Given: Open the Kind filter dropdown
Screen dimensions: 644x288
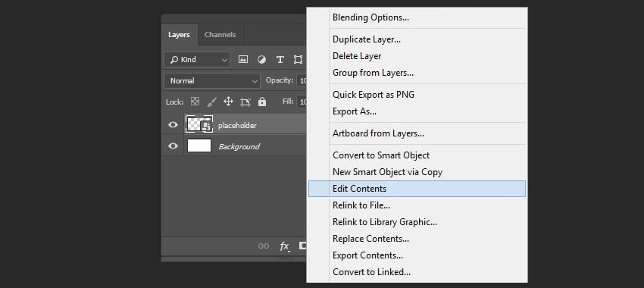Looking at the screenshot, I should pos(197,60).
